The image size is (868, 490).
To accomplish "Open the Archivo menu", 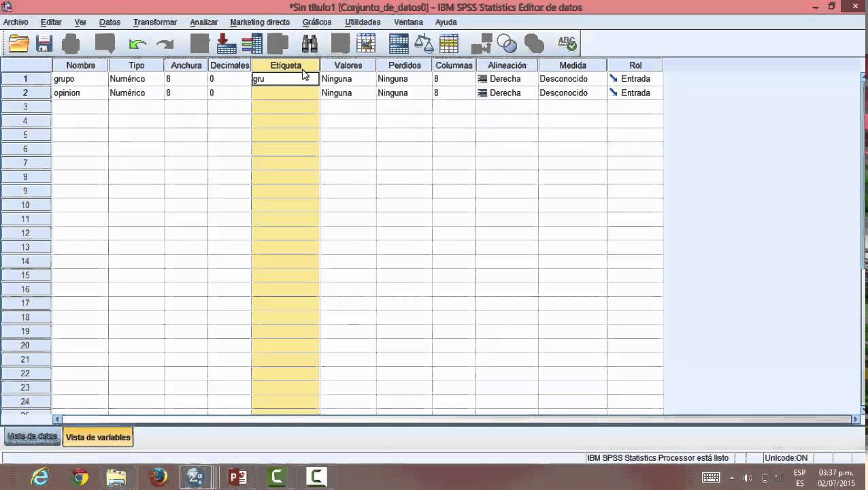I will click(16, 22).
